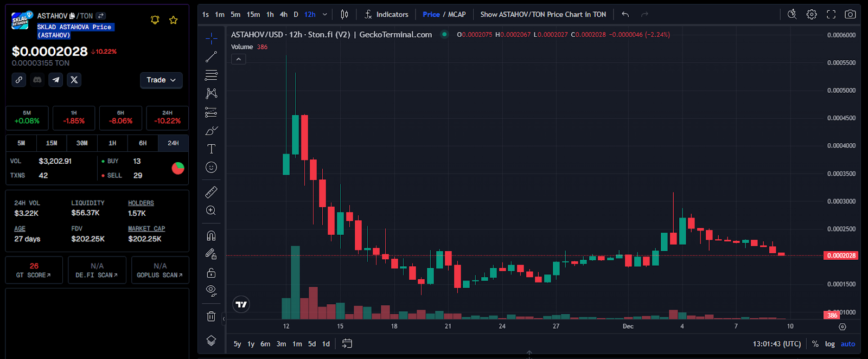The width and height of the screenshot is (868, 359).
Task: Open chart settings gear in top toolbar
Action: coord(812,15)
